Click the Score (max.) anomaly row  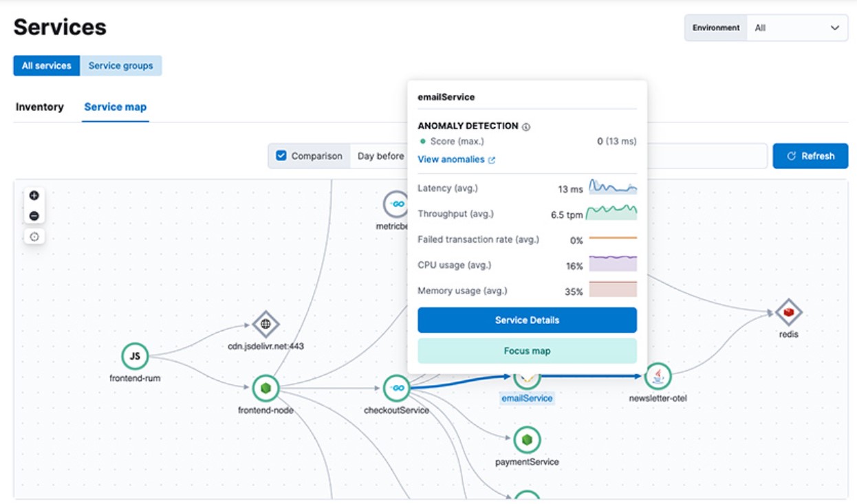527,142
